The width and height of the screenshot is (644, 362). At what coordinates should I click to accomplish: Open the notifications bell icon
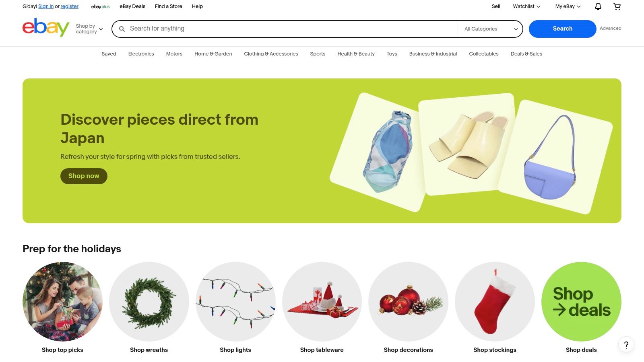tap(598, 6)
